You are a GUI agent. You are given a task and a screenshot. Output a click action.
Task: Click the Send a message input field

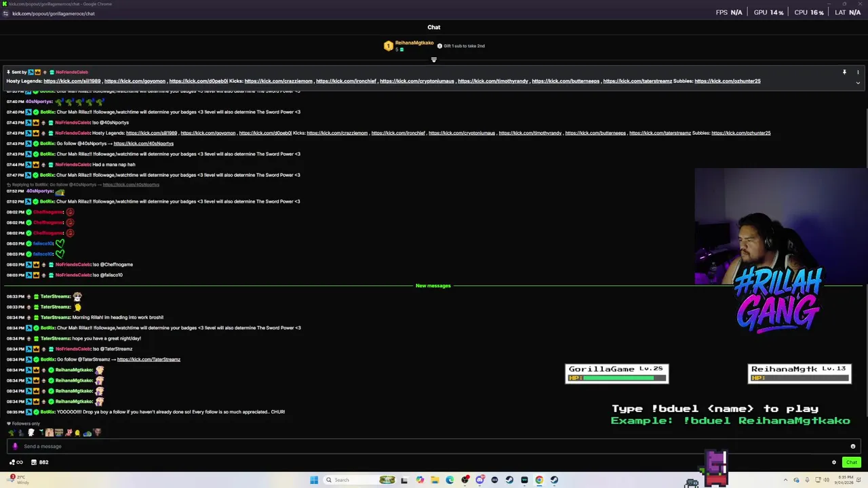pyautogui.click(x=434, y=446)
